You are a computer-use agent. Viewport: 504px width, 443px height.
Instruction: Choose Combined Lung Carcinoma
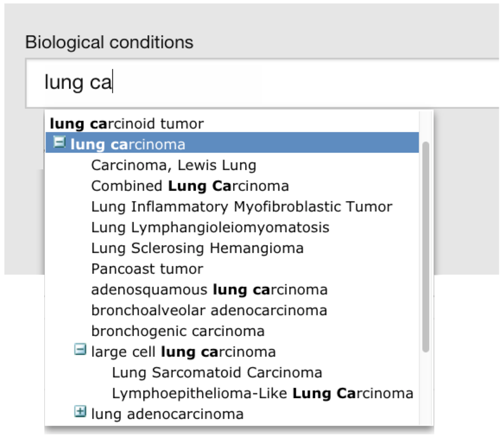coord(190,186)
